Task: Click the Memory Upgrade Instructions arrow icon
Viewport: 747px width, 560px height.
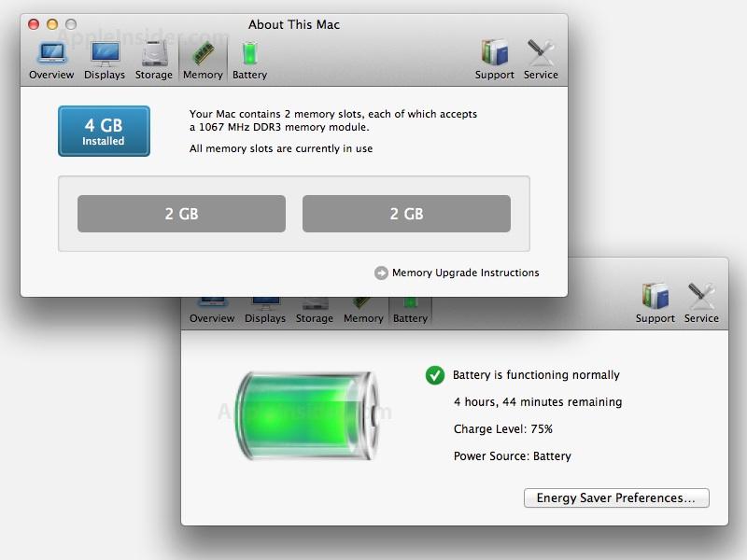Action: click(381, 273)
